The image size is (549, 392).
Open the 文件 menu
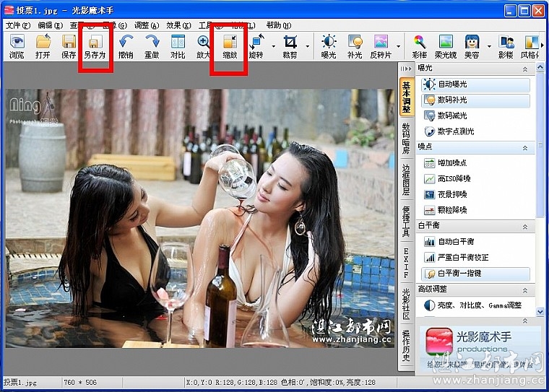pos(14,25)
